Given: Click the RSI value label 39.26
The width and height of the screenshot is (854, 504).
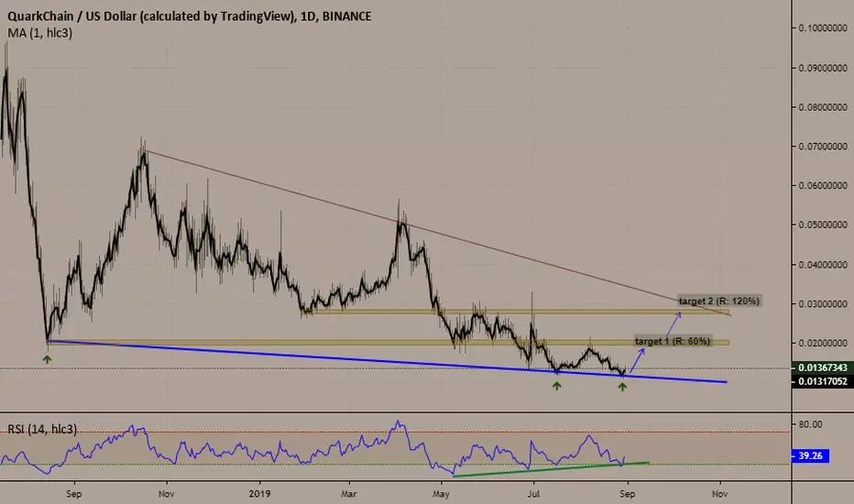Looking at the screenshot, I should tap(810, 455).
